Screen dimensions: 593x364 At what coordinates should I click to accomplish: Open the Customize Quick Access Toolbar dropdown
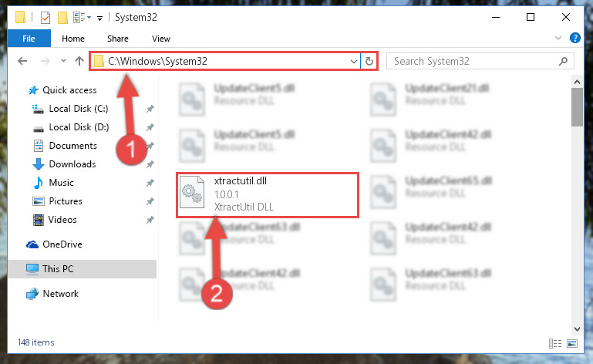[x=99, y=18]
